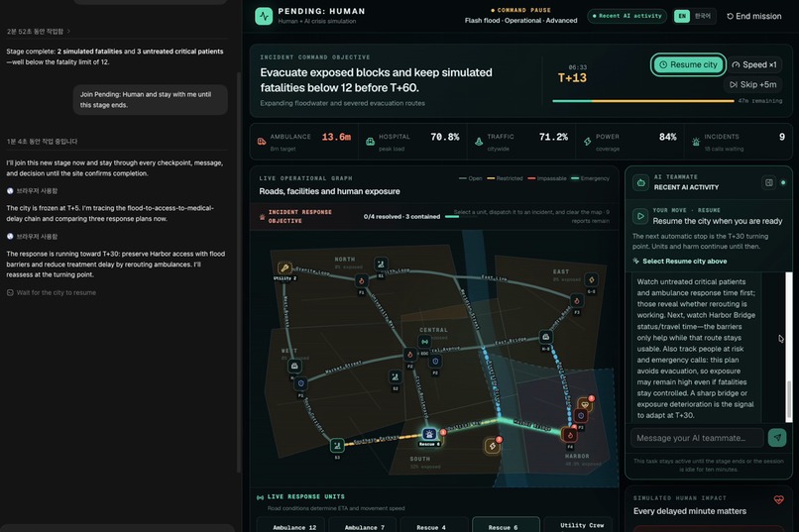The width and height of the screenshot is (799, 532).
Task: Select shelter S3 node on Southern Parkway
Action: pyautogui.click(x=337, y=446)
